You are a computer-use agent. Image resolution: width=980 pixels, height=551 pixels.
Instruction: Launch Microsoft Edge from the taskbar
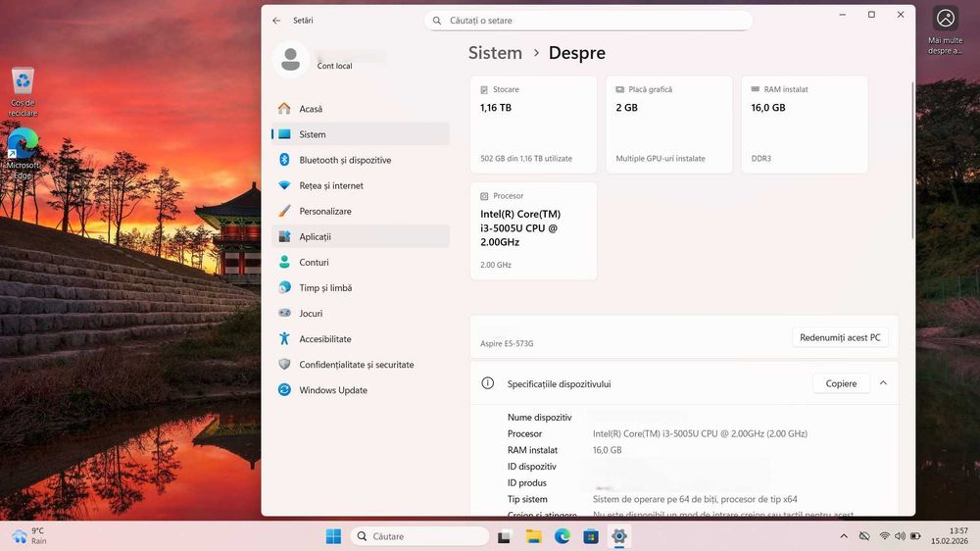(562, 536)
